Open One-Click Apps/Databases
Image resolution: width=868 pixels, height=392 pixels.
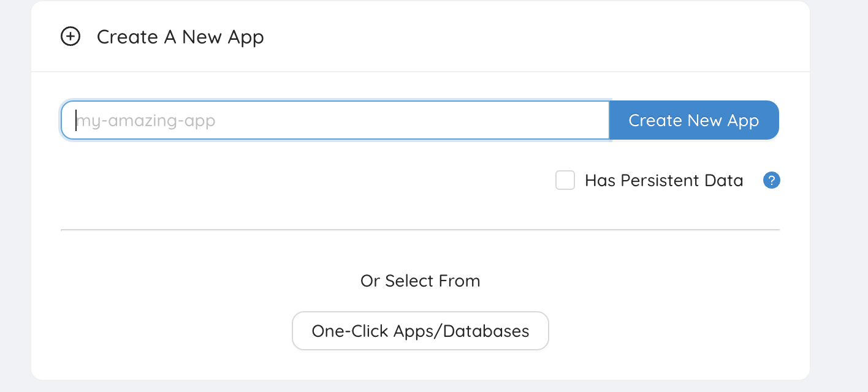[420, 331]
